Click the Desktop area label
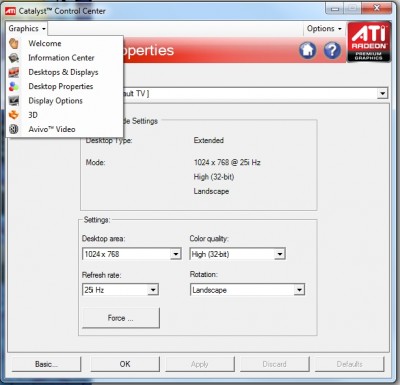This screenshot has height=385, width=400. [x=103, y=239]
